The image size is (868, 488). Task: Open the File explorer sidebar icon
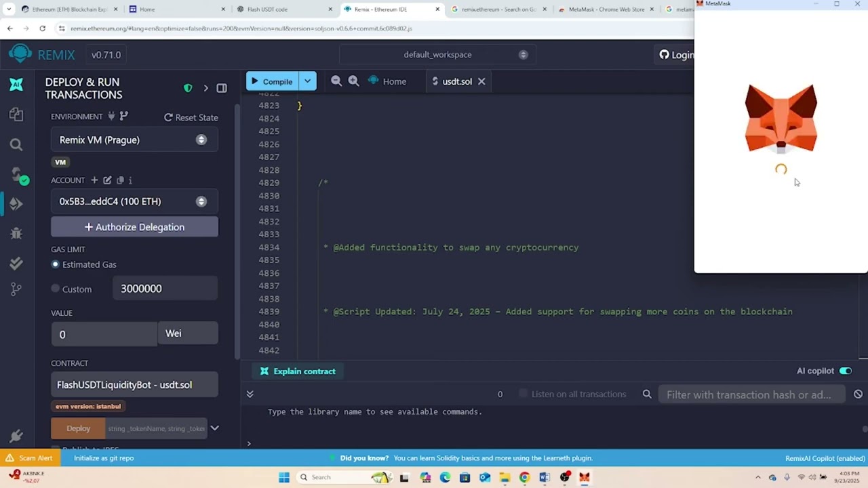point(16,115)
